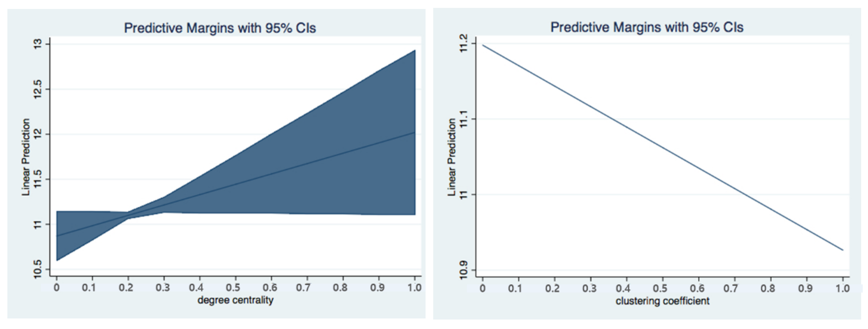This screenshot has height=329, width=868.
Task: Click the 11.2 tick on right y-axis
Action: click(x=464, y=43)
